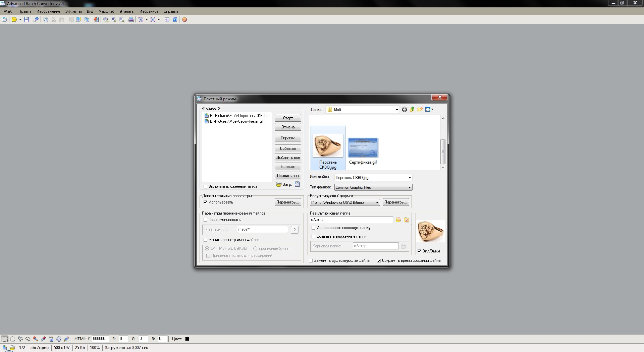Open the 'Эффекты' menu
Image resolution: width=644 pixels, height=352 pixels.
point(73,11)
